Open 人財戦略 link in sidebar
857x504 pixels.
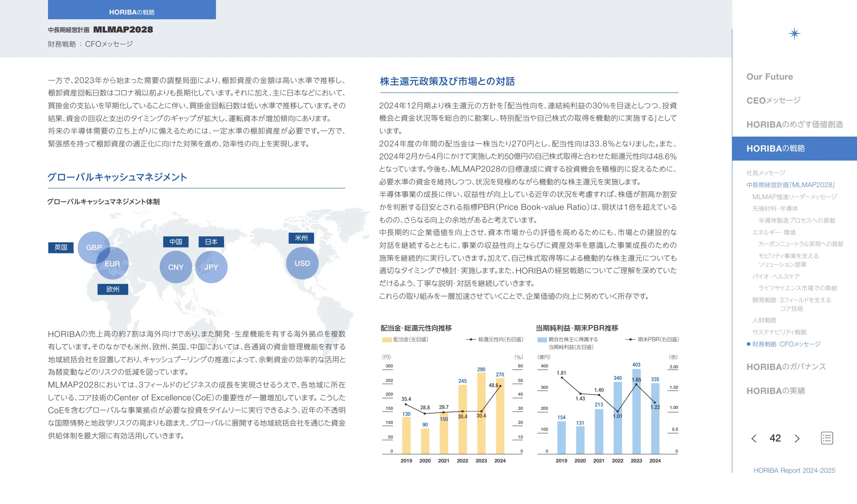coord(764,320)
